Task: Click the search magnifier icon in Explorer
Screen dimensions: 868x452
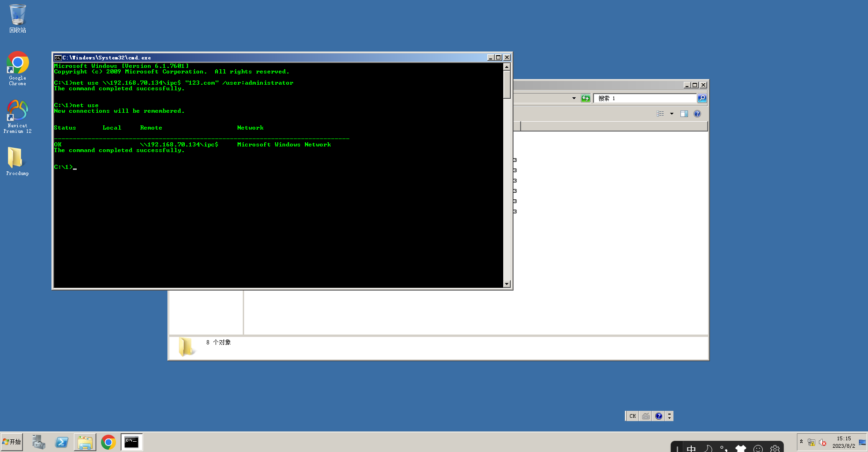Action: click(702, 98)
